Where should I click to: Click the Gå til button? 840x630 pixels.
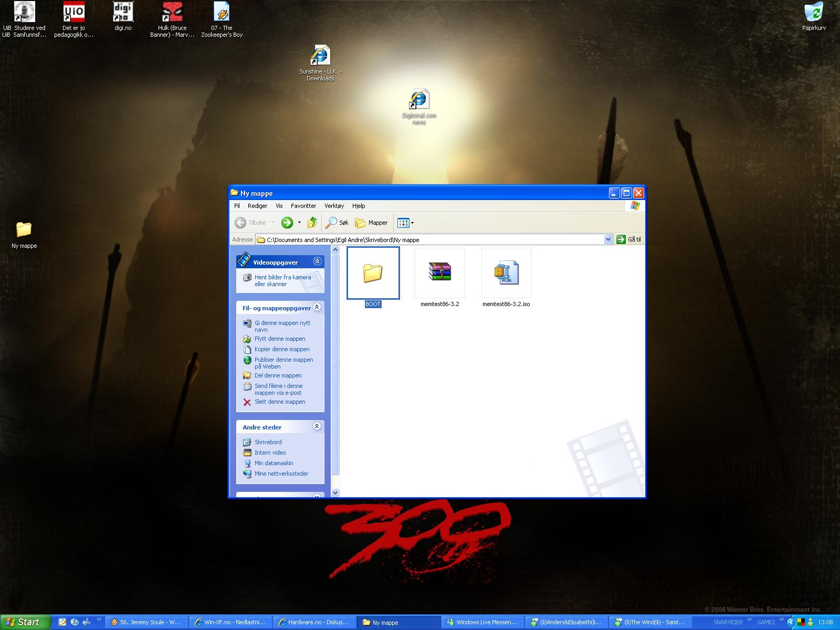point(629,239)
